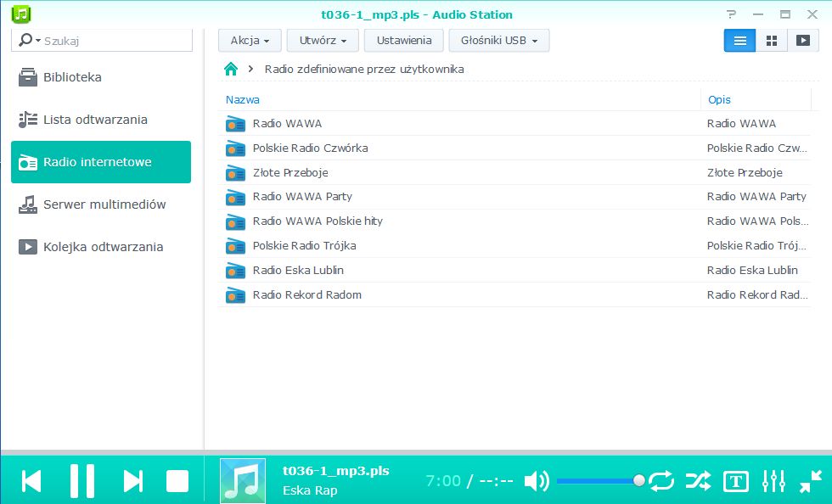This screenshot has height=504, width=832.
Task: Click Opis cell for Złote Przeboje
Action: tap(745, 172)
